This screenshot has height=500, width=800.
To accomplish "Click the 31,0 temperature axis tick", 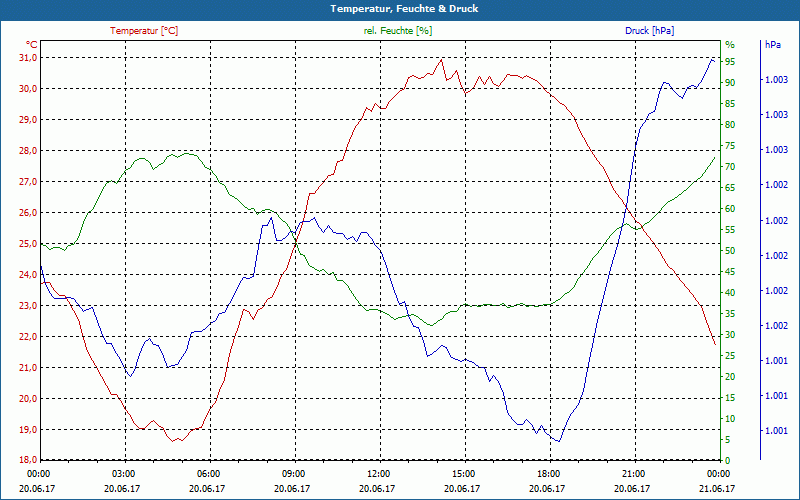I will point(28,58).
